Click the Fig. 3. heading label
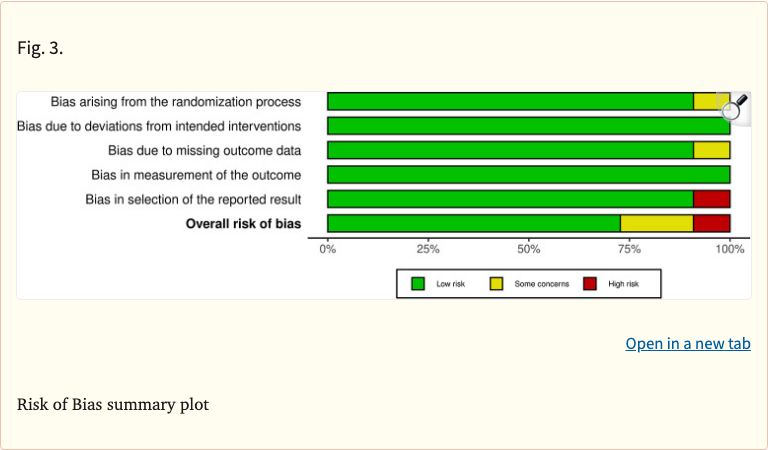Image resolution: width=768 pixels, height=450 pixels. [40, 48]
